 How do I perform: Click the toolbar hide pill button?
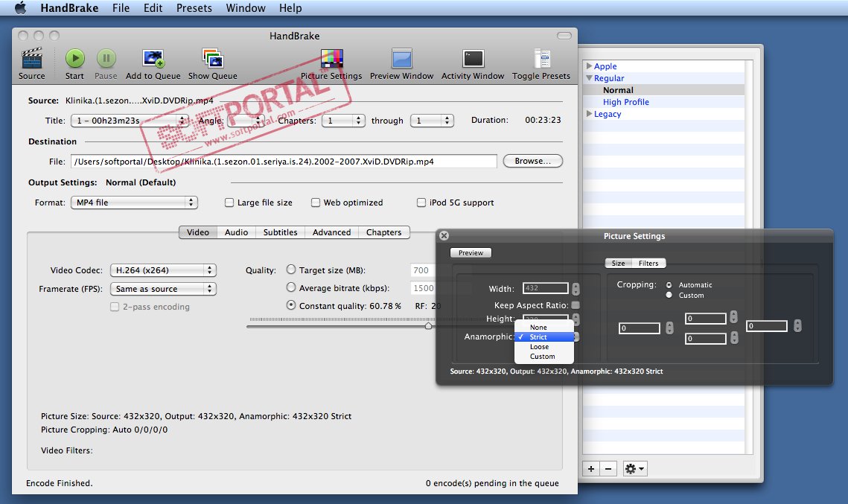pyautogui.click(x=564, y=36)
